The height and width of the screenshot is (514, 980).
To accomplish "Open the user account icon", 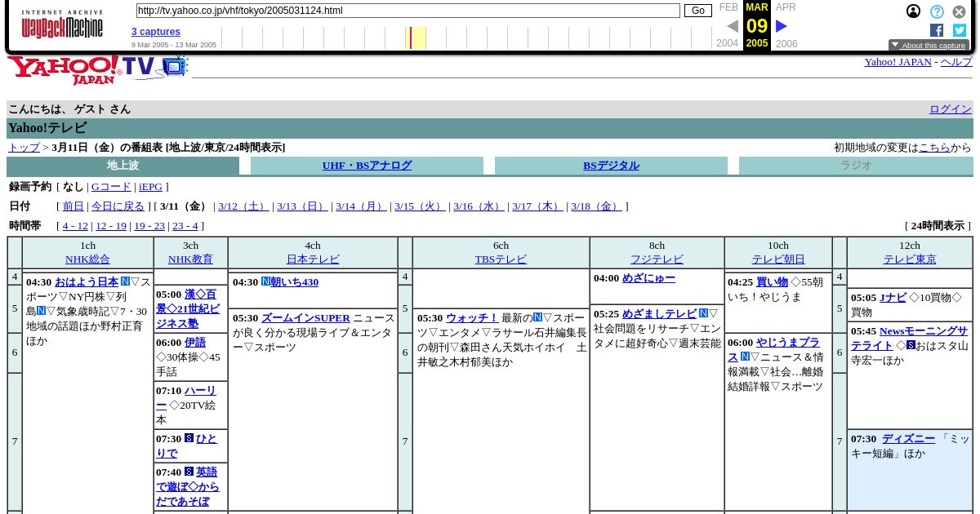I will (914, 11).
